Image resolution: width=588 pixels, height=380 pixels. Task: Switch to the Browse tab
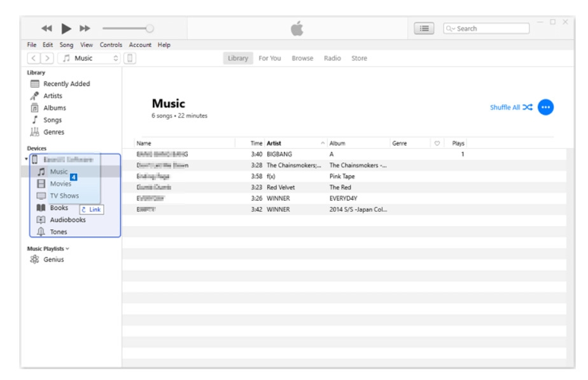pyautogui.click(x=302, y=58)
